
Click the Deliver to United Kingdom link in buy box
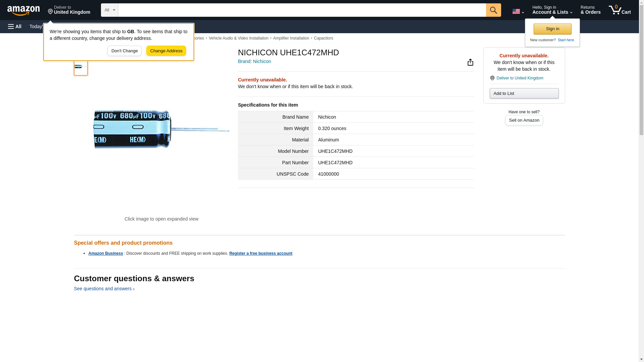click(520, 78)
